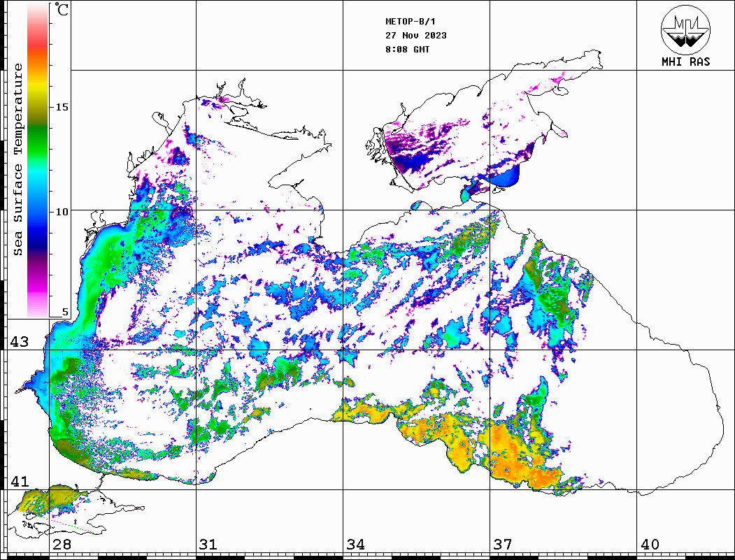The width and height of the screenshot is (735, 560).
Task: Click latitude label '41'
Action: 20,482
